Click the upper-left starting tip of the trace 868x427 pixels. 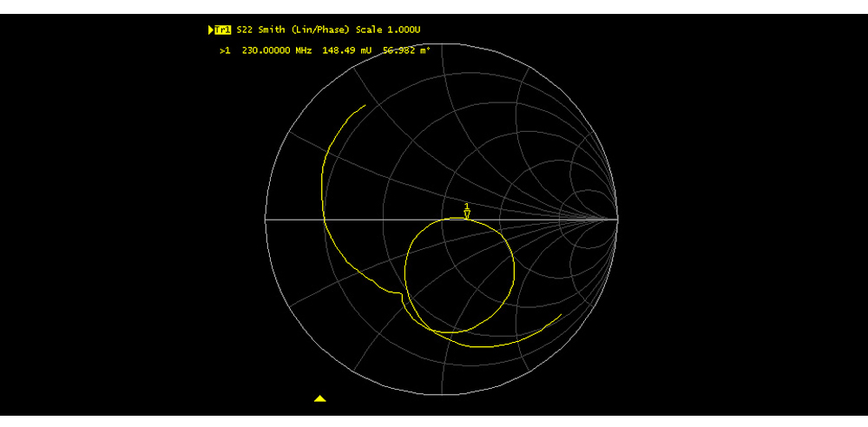(x=365, y=106)
